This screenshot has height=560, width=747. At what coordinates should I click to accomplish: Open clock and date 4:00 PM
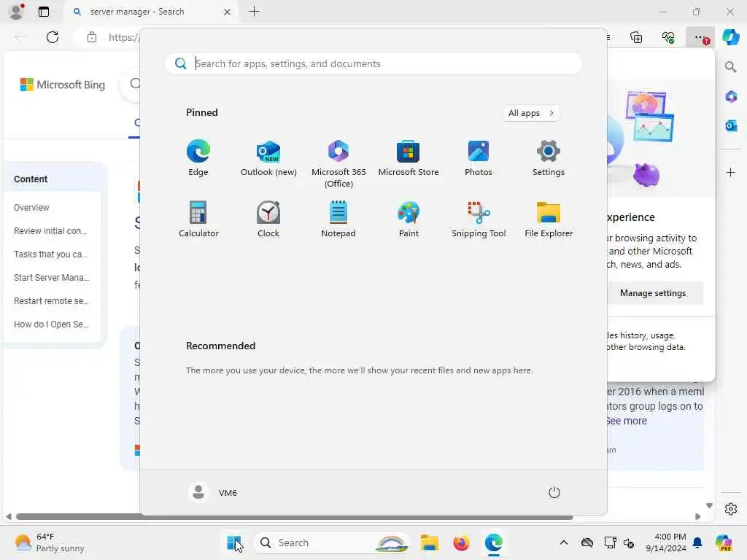point(665,542)
